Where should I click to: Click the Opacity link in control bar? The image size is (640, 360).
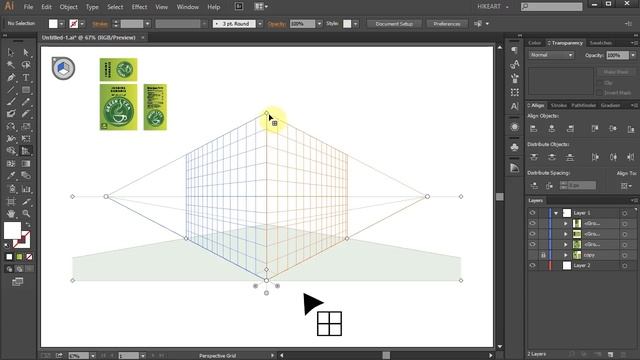tap(277, 24)
